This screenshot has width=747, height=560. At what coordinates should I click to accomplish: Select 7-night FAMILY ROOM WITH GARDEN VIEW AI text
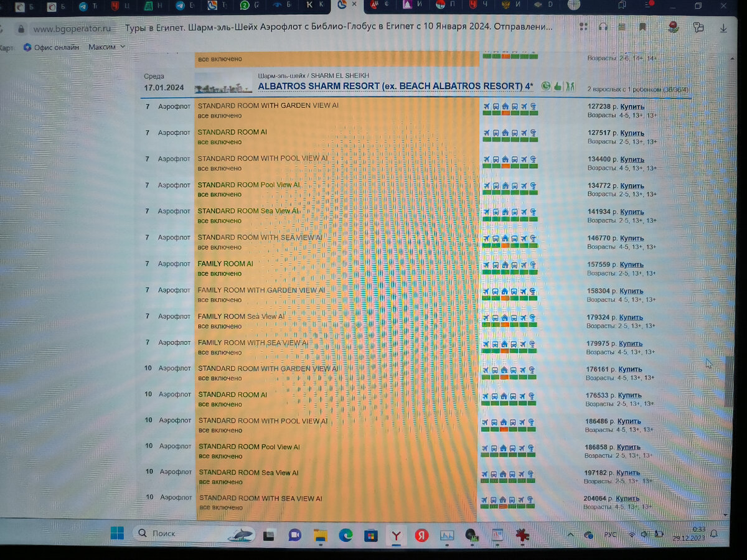point(261,290)
